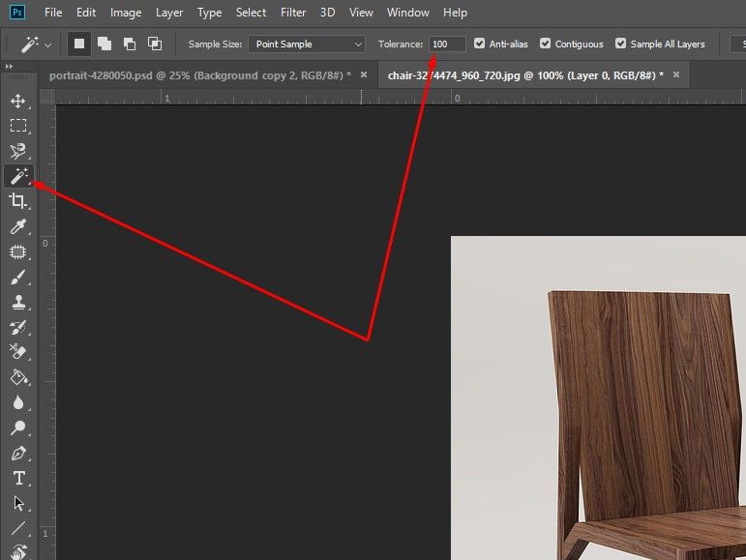Select the Magic Wand tool

pyautogui.click(x=17, y=176)
